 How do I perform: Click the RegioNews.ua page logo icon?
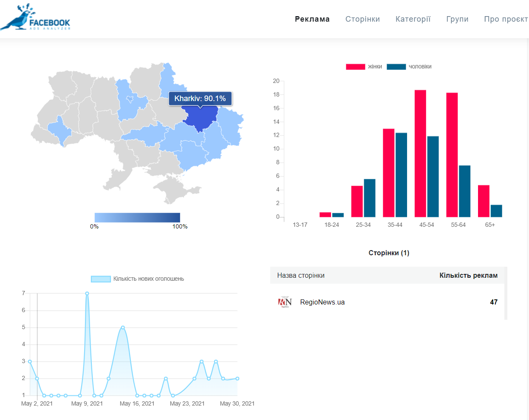tap(285, 302)
